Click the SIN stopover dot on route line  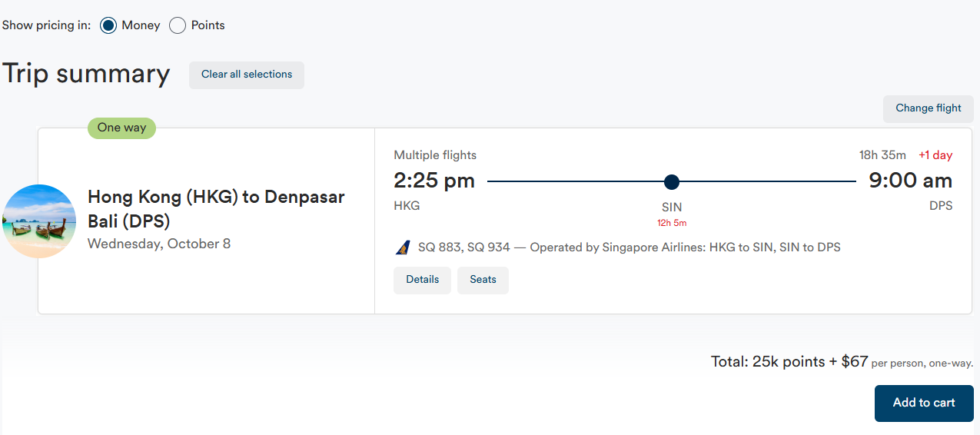tap(672, 182)
